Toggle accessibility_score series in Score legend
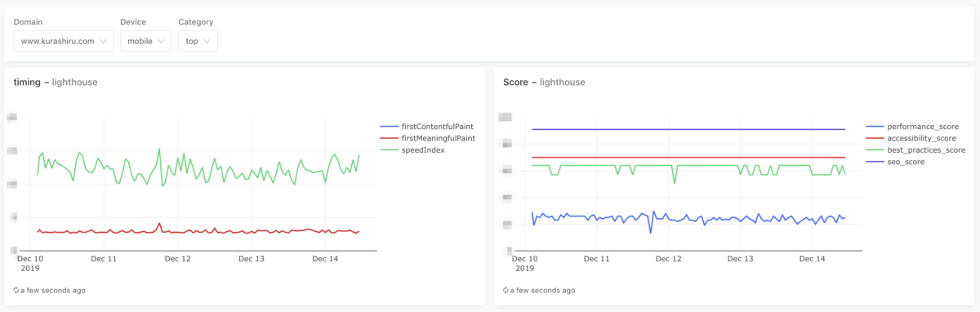 coord(911,138)
